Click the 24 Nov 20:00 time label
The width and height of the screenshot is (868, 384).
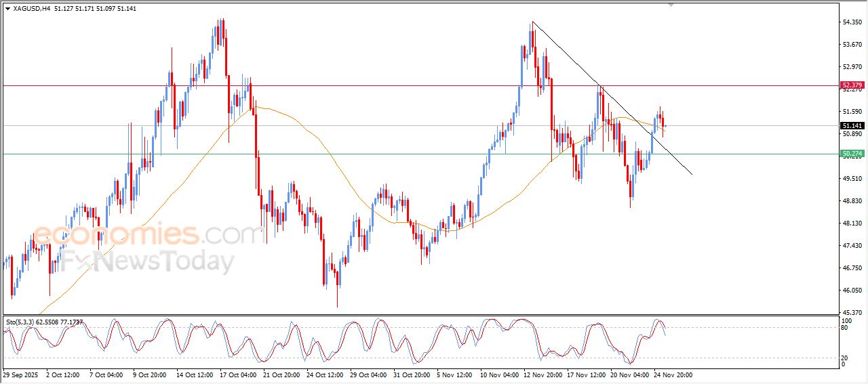(672, 374)
